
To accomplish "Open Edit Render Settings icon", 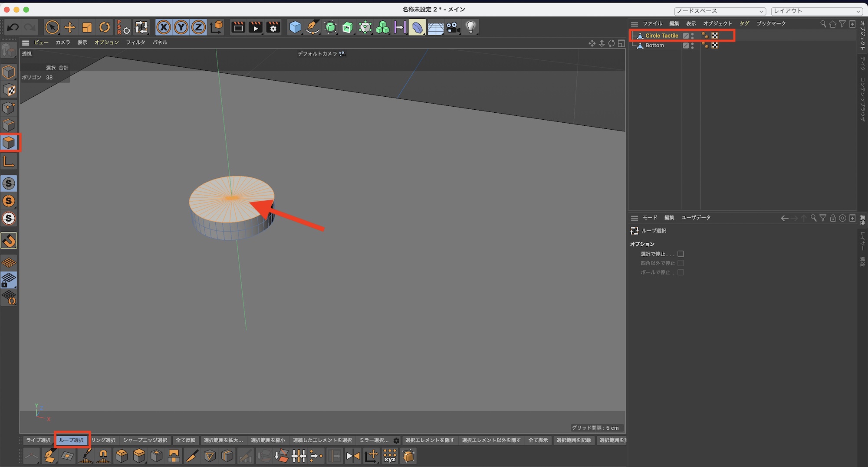I will tap(273, 27).
